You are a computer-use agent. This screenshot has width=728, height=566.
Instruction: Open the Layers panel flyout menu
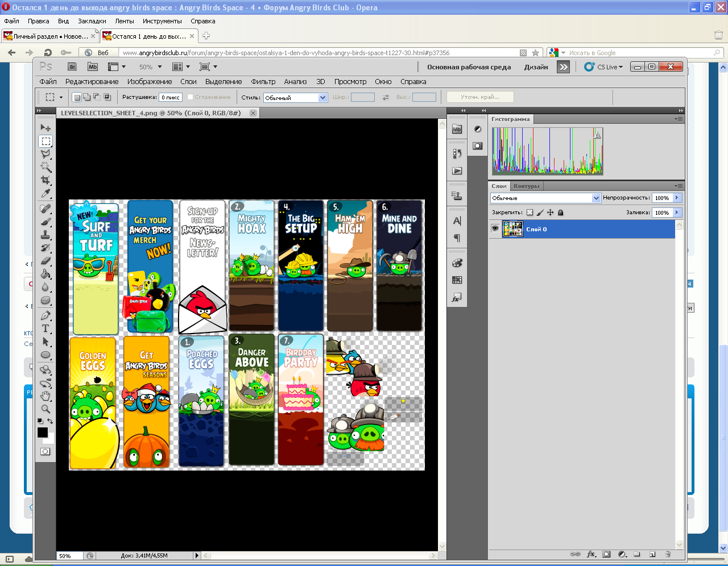(679, 186)
